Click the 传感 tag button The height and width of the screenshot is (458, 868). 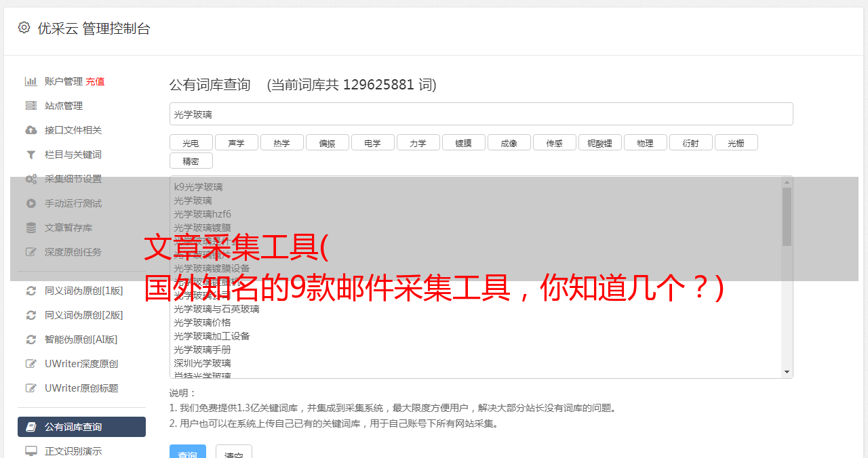coord(555,142)
